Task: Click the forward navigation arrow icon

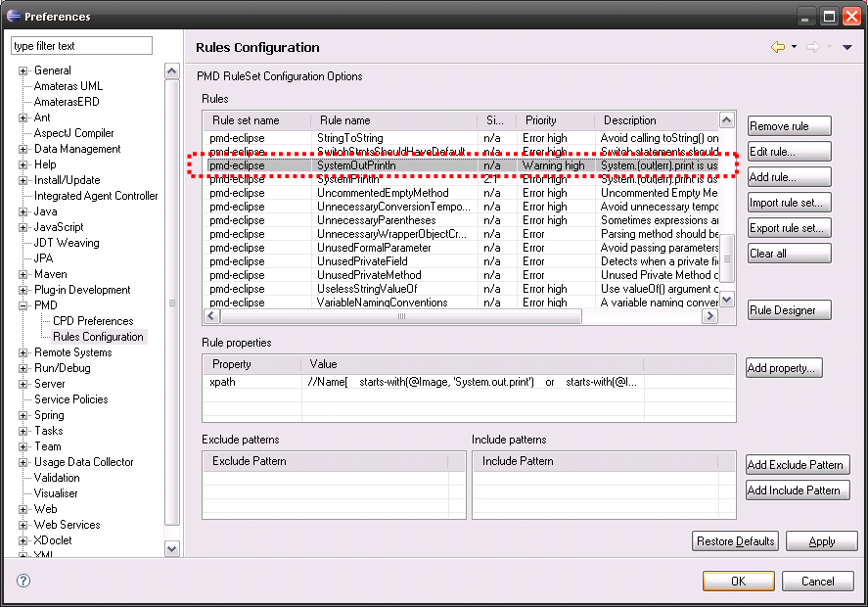Action: (x=812, y=47)
